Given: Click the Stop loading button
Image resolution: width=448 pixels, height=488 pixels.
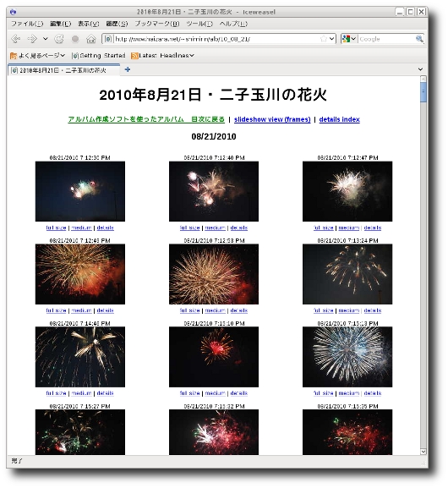Looking at the screenshot, I should (75, 39).
